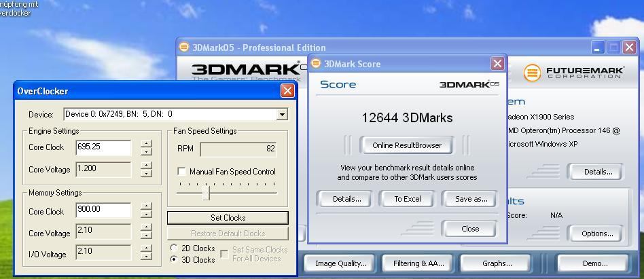Increase Engine Core Voltage with up arrow
The width and height of the screenshot is (644, 279).
146,166
